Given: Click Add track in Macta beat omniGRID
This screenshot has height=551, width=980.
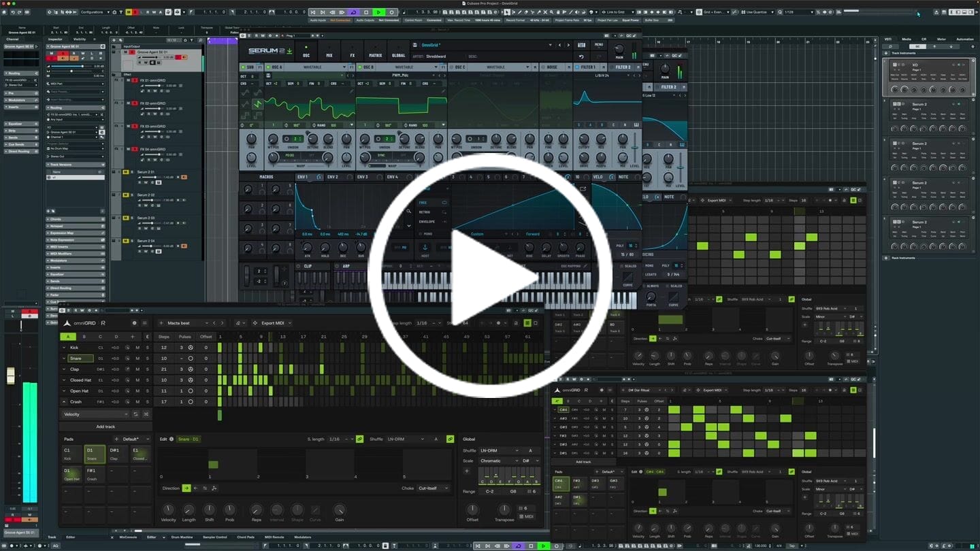Looking at the screenshot, I should click(x=105, y=427).
